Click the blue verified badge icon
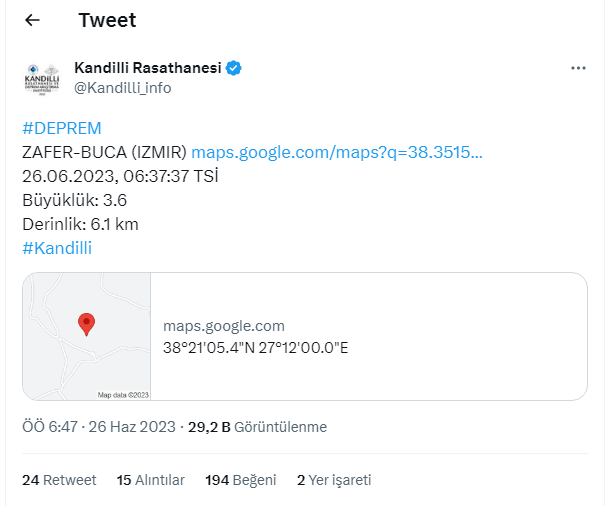The image size is (605, 506). click(235, 68)
